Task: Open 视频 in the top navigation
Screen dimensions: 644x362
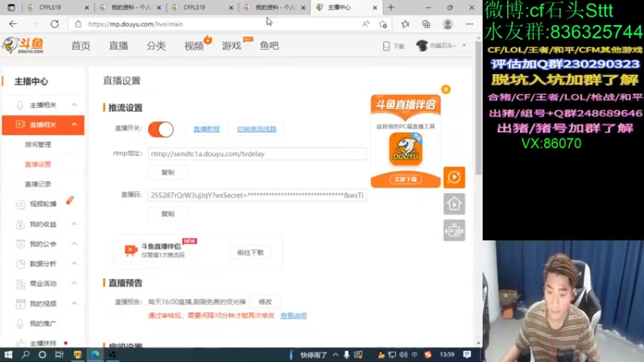Action: tap(194, 46)
